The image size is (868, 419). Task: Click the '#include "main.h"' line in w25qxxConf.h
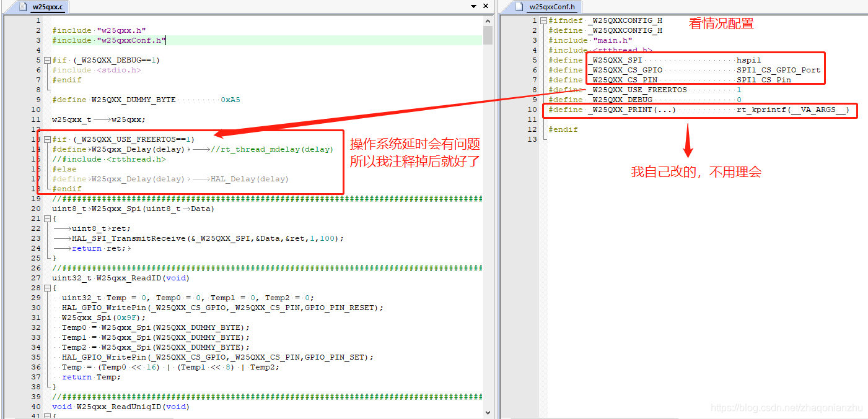tap(590, 40)
